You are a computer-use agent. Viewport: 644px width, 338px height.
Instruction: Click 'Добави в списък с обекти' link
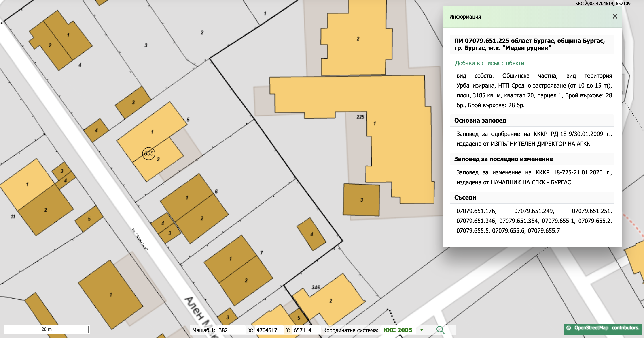tap(489, 63)
